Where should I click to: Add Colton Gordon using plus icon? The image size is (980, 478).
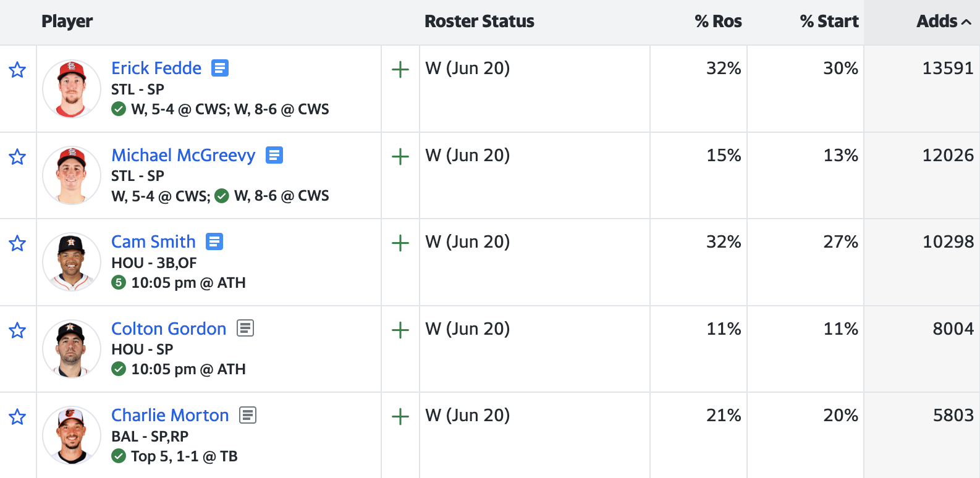point(400,330)
